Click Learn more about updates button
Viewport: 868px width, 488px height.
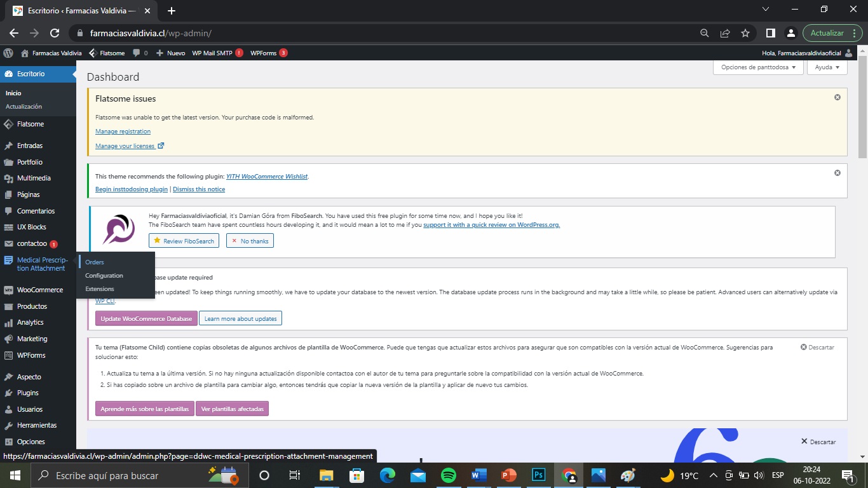240,318
